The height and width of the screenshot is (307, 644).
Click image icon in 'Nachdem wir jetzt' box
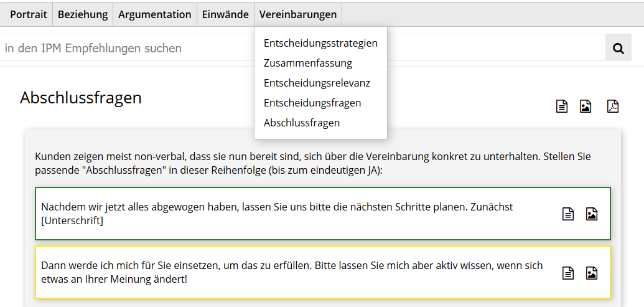click(592, 214)
